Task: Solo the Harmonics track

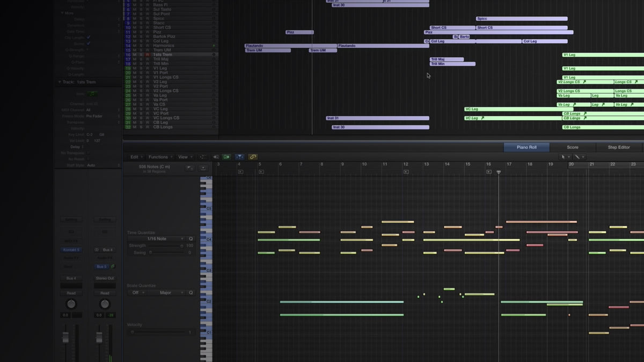Action: [x=141, y=46]
